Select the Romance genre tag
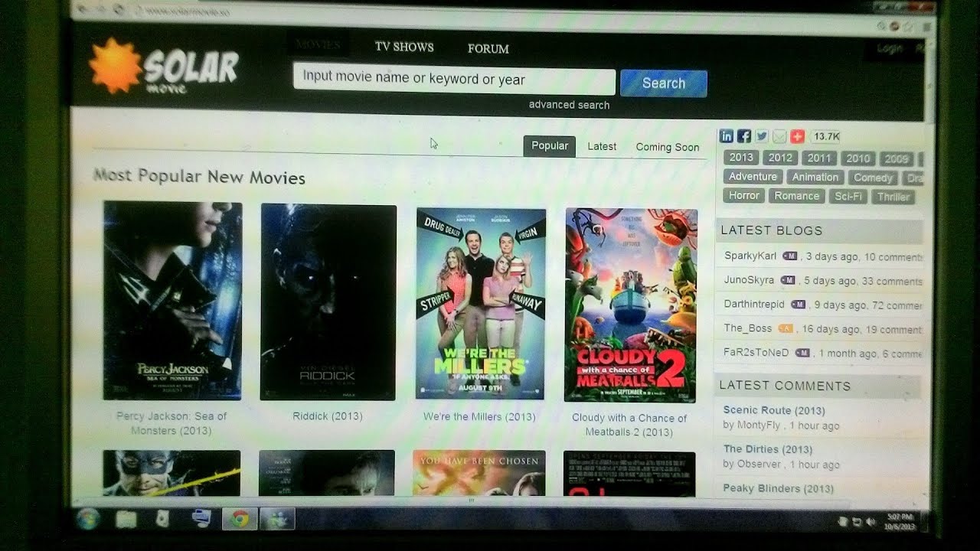 pos(797,196)
